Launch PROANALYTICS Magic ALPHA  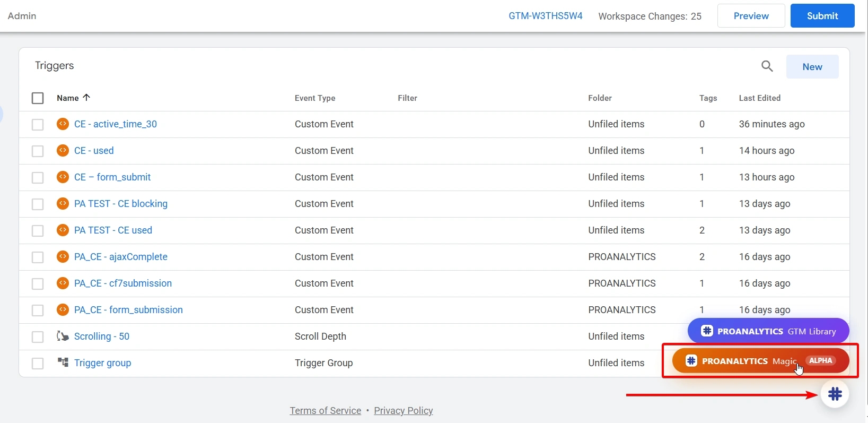(x=760, y=361)
